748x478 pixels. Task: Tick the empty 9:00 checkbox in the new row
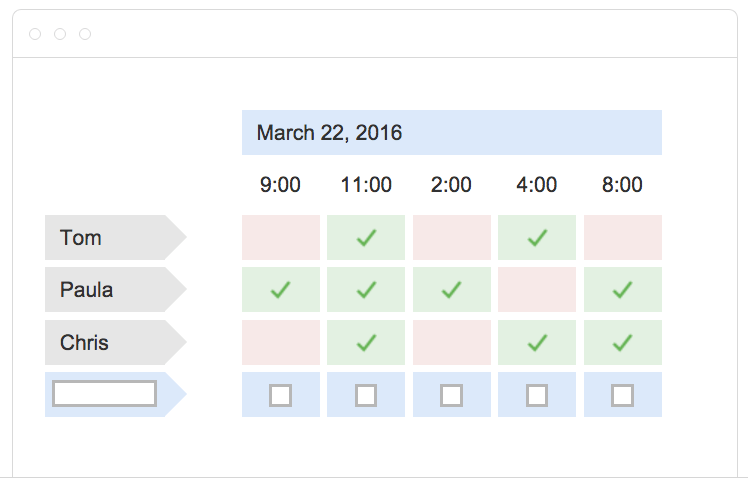(x=280, y=395)
